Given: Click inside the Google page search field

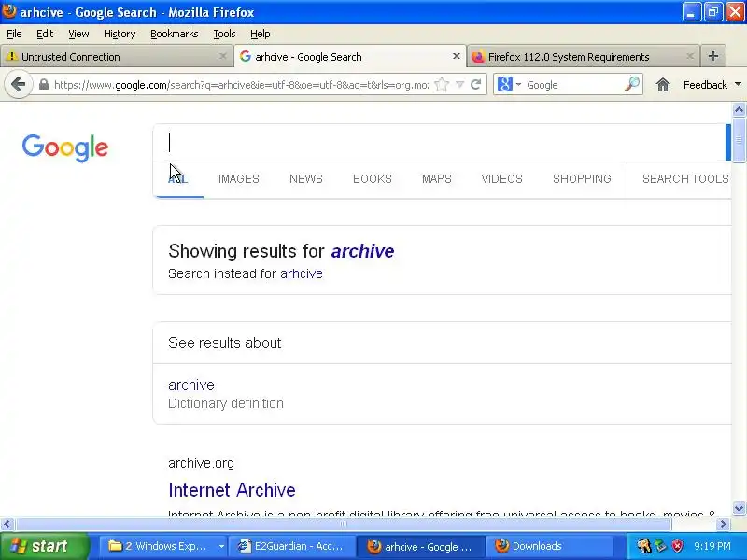Looking at the screenshot, I should pyautogui.click(x=439, y=143).
